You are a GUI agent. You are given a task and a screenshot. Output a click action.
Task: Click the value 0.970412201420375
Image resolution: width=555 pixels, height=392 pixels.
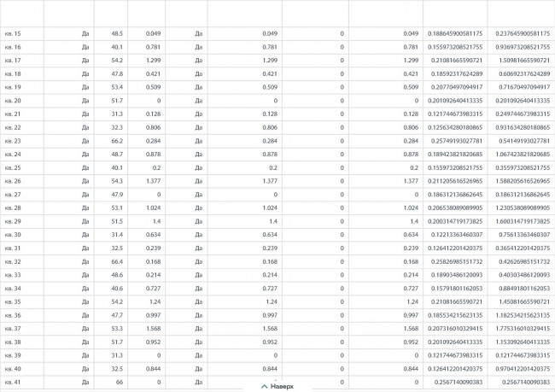click(x=523, y=369)
